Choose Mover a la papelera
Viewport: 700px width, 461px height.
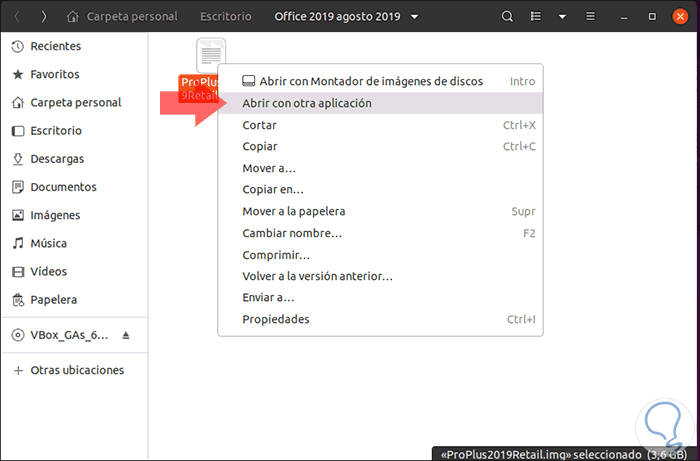coord(294,211)
